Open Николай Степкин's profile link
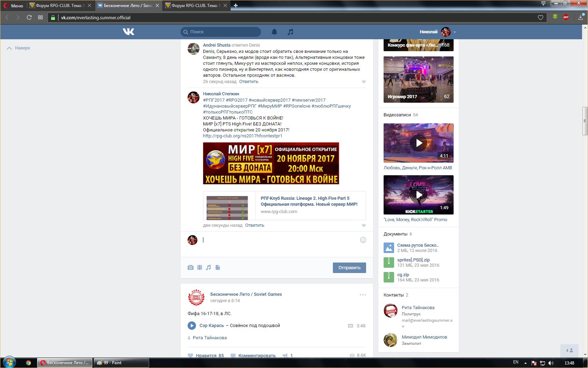This screenshot has width=588, height=368. [x=221, y=94]
